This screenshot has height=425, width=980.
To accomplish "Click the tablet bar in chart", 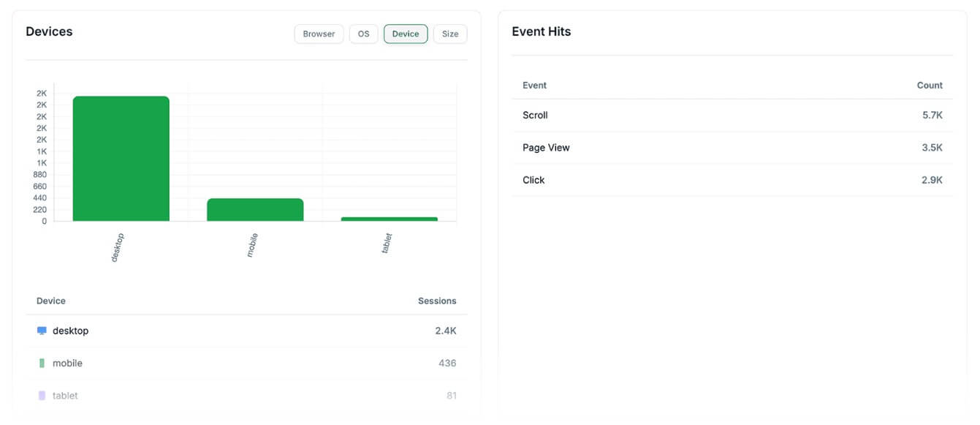I will [390, 219].
